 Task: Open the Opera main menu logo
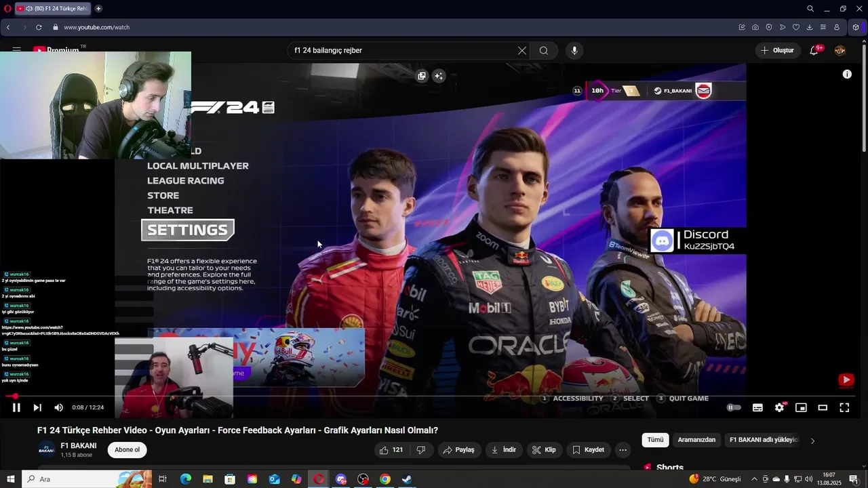[x=7, y=9]
